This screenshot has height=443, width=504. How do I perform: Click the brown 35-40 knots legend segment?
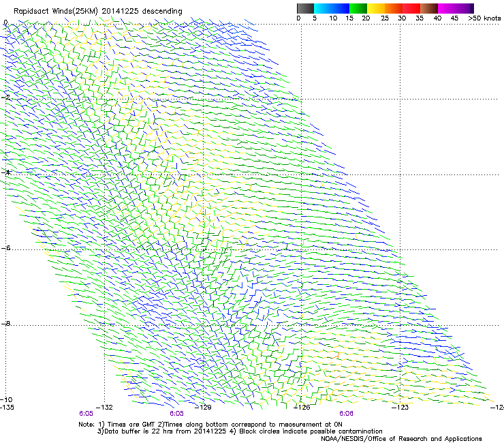click(x=429, y=8)
